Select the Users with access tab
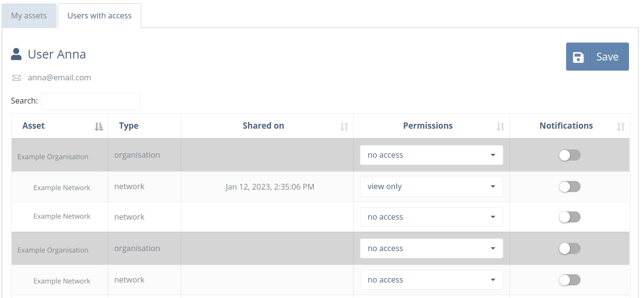Image resolution: width=644 pixels, height=298 pixels. point(99,15)
